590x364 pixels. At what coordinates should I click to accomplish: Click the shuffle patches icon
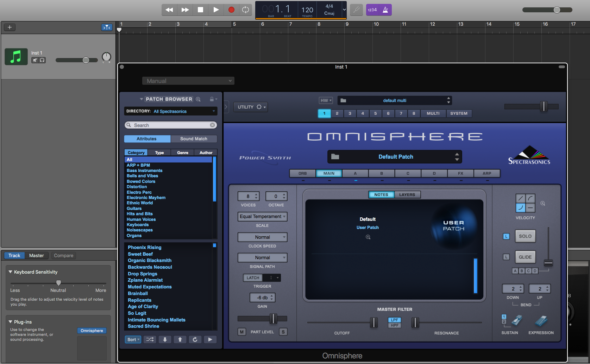point(150,339)
